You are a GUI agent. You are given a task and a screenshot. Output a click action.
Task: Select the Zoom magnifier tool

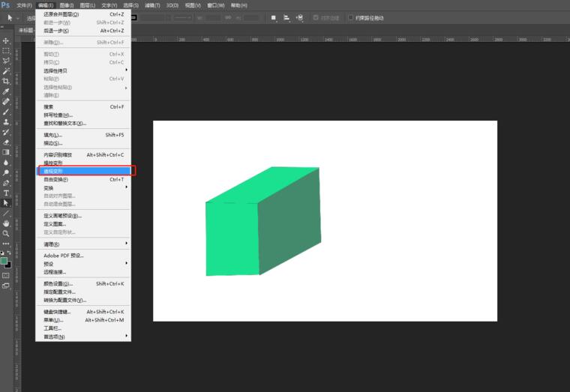pos(6,233)
